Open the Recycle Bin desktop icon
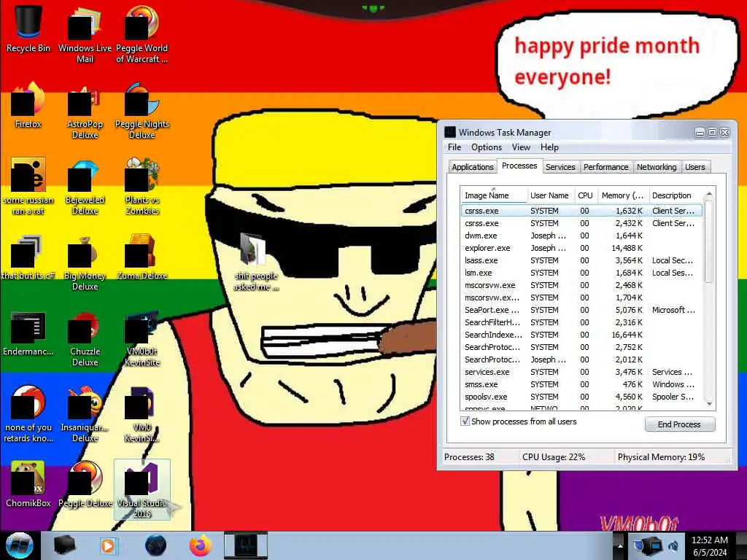The image size is (747, 560). (28, 28)
